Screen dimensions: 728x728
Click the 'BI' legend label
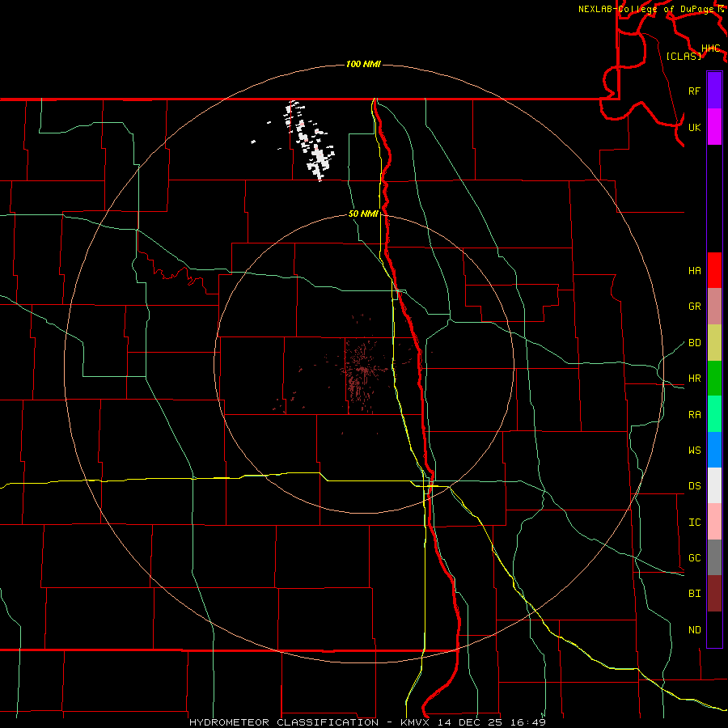coord(694,594)
